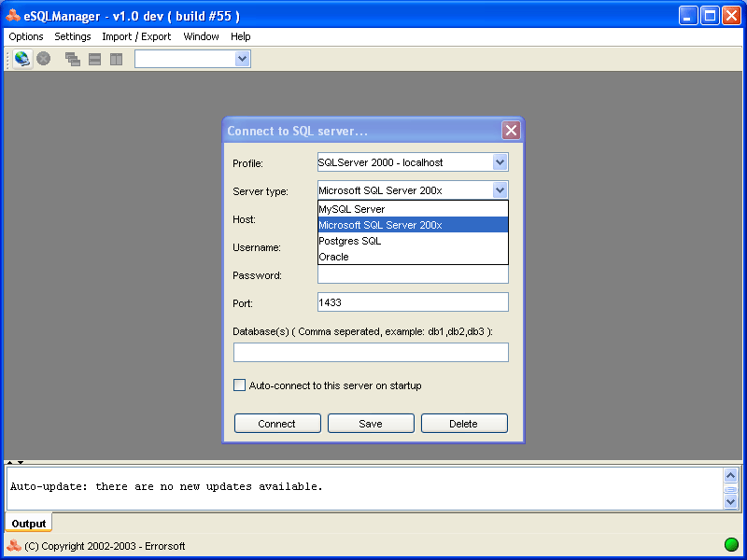Select Microsoft SQL Server 200x list option

click(413, 225)
